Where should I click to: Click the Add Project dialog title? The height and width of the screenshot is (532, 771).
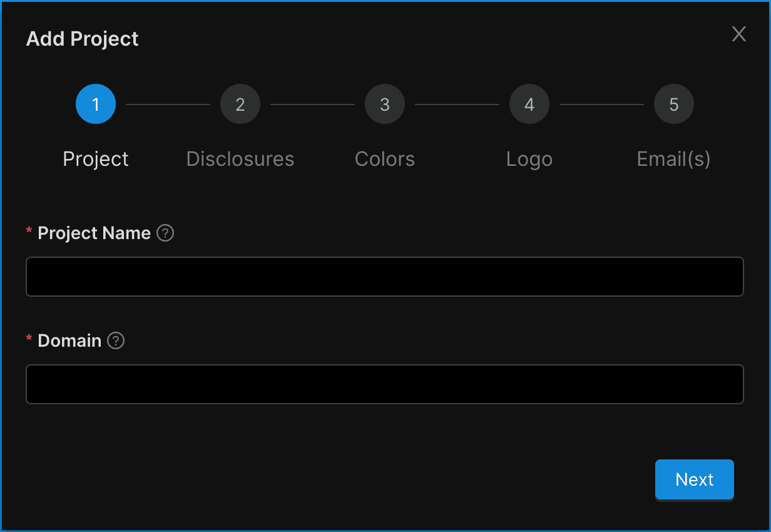82,39
